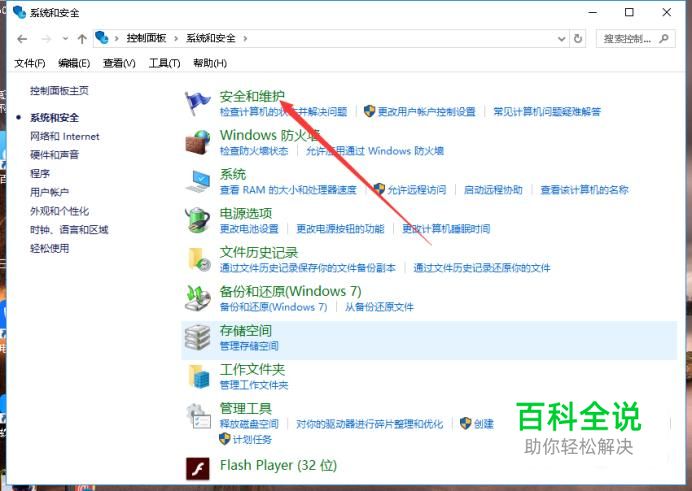This screenshot has height=491, width=692.
Task: Click 控制面板 breadcrumb in address bar
Action: 146,38
